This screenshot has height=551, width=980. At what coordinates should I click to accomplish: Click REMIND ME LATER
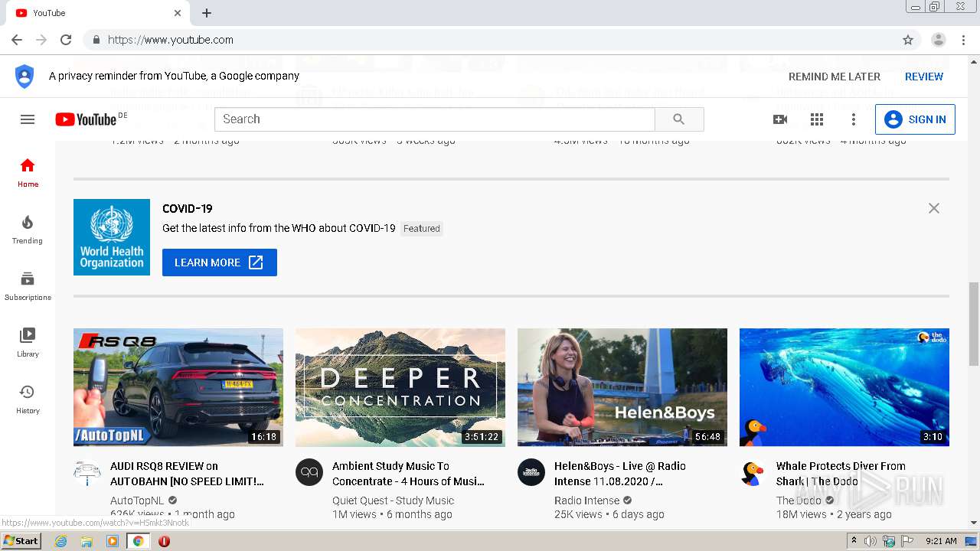(835, 77)
